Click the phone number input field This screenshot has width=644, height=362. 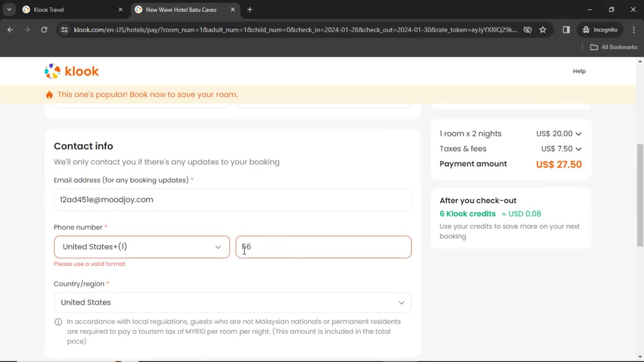(x=323, y=247)
